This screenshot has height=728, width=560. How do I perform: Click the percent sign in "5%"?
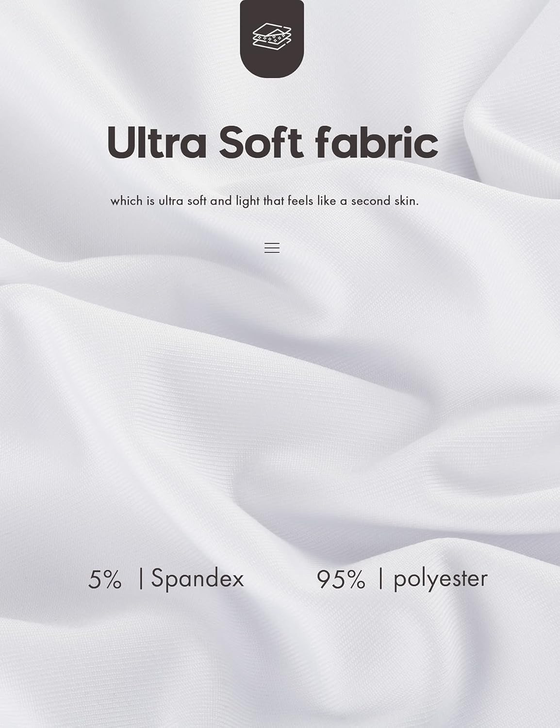(x=112, y=579)
